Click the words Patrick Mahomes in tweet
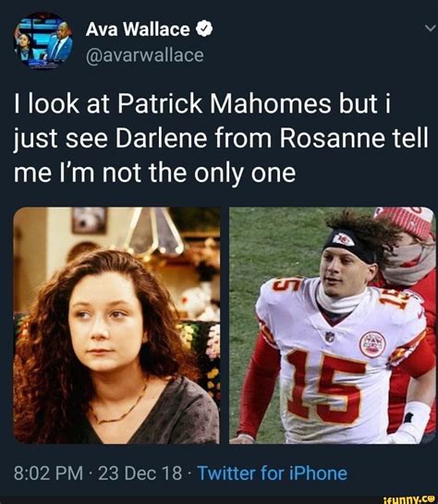The height and width of the screenshot is (504, 438). tap(224, 103)
